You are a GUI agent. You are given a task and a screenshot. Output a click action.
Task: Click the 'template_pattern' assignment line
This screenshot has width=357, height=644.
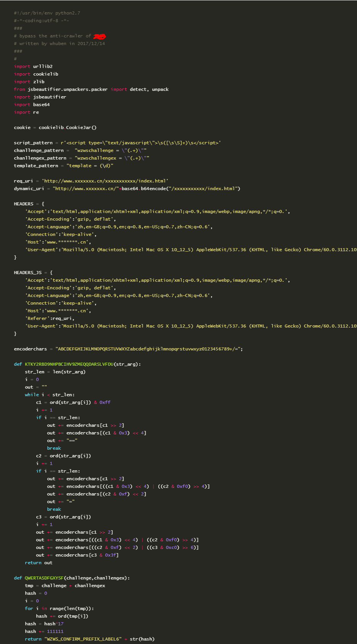64,166
